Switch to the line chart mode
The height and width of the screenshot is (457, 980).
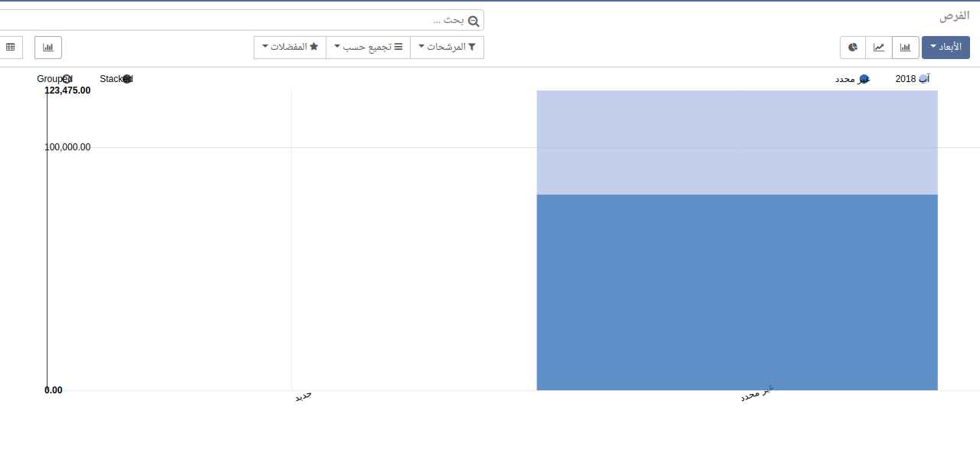tap(879, 48)
